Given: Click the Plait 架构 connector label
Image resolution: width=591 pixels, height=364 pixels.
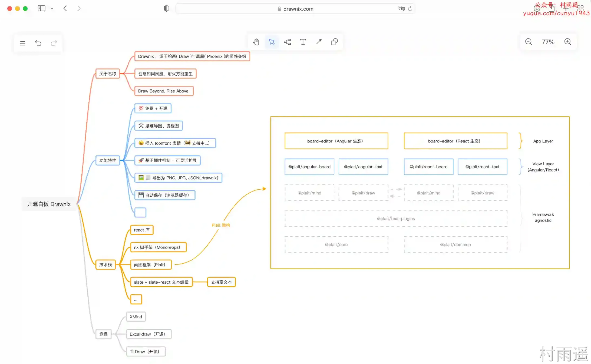Looking at the screenshot, I should (x=221, y=225).
